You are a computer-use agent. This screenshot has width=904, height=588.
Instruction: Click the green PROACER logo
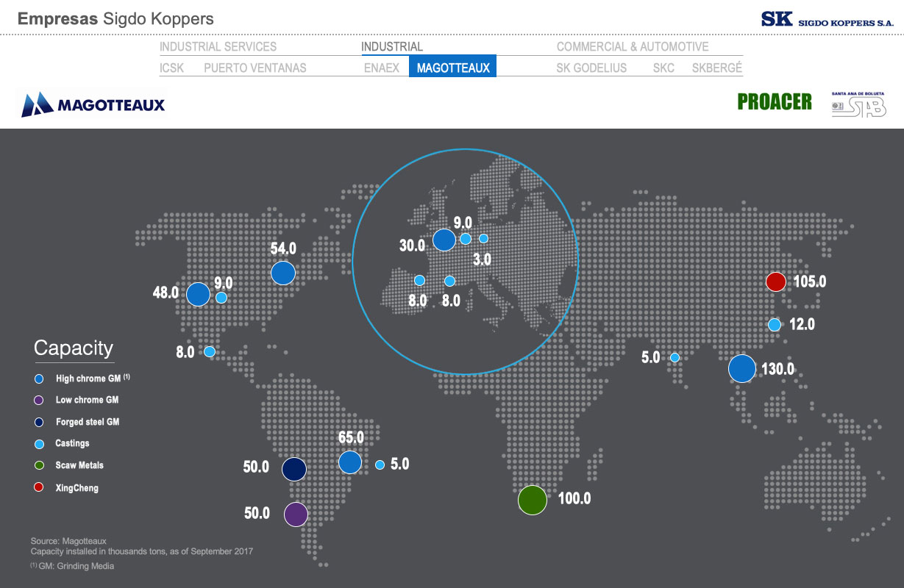pos(775,102)
